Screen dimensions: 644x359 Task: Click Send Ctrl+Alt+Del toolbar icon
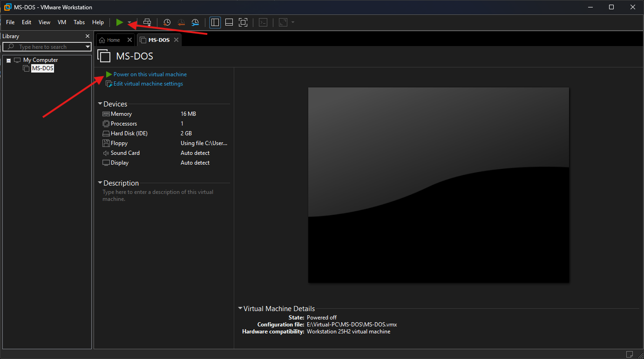coord(147,22)
